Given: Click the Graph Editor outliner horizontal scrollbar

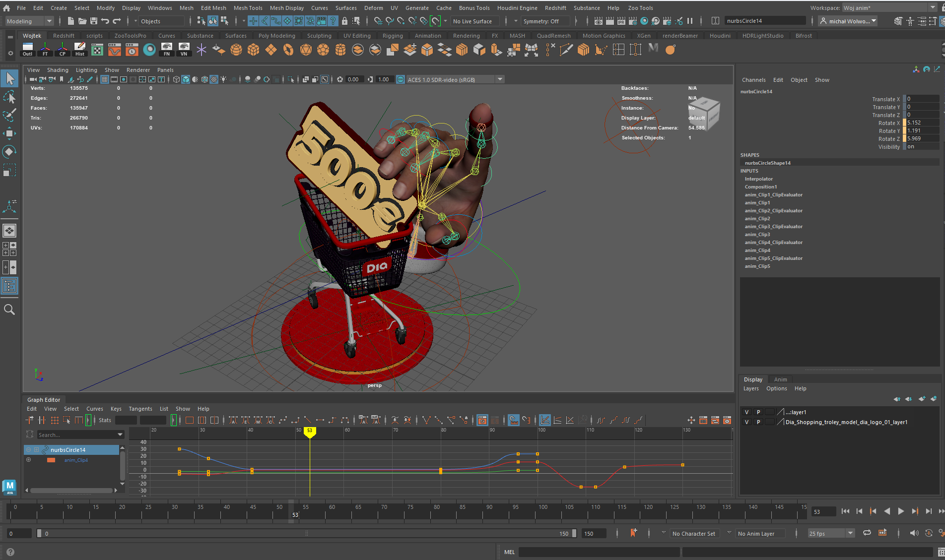Looking at the screenshot, I should point(71,490).
